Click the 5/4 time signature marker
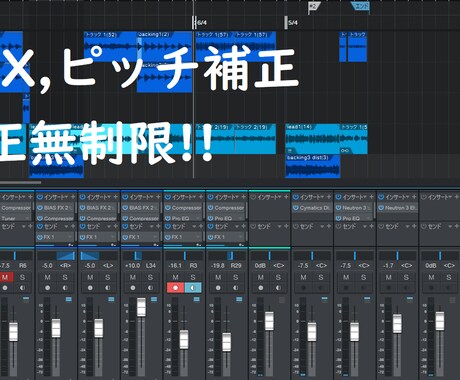The width and height of the screenshot is (460, 380). coord(291,23)
